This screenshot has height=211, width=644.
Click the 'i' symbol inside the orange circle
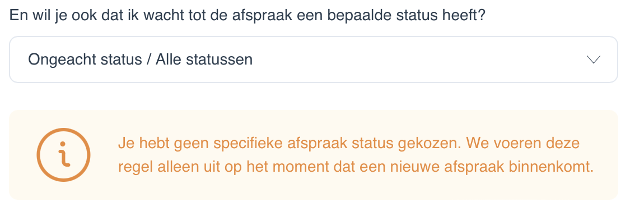coord(63,155)
